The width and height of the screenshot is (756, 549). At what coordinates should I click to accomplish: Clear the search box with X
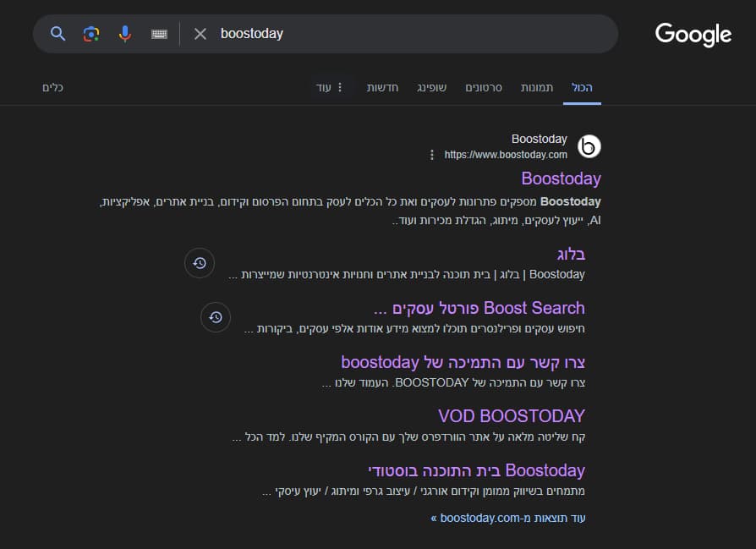[200, 34]
